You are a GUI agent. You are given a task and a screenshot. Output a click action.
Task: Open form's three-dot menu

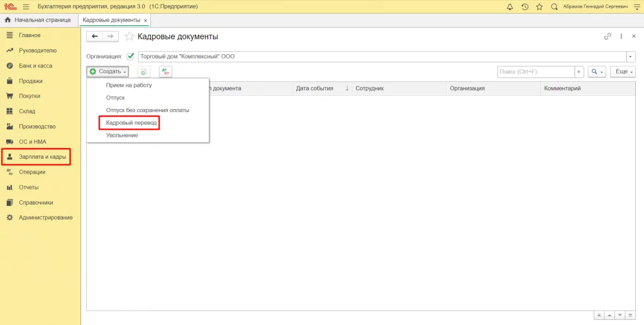(x=621, y=36)
